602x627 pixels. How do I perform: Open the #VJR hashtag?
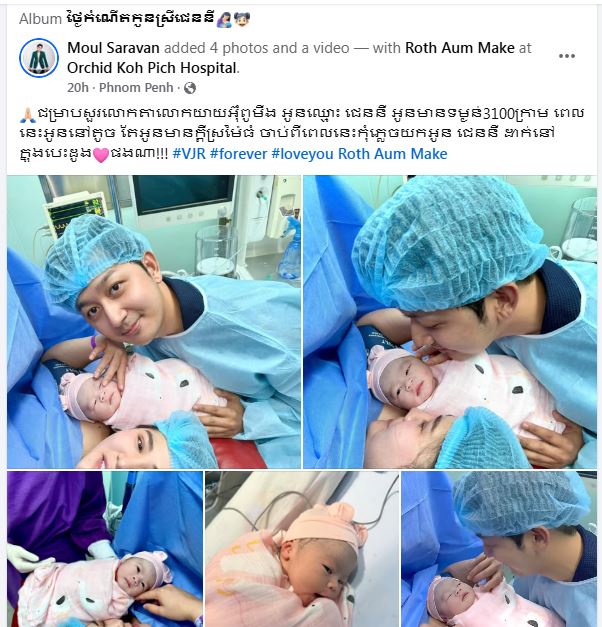pos(189,154)
